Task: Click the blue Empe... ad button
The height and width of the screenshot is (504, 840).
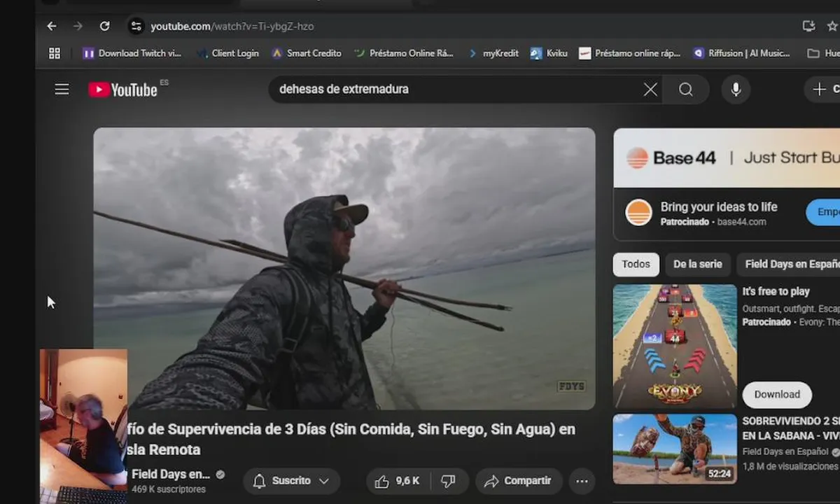Action: click(x=823, y=212)
